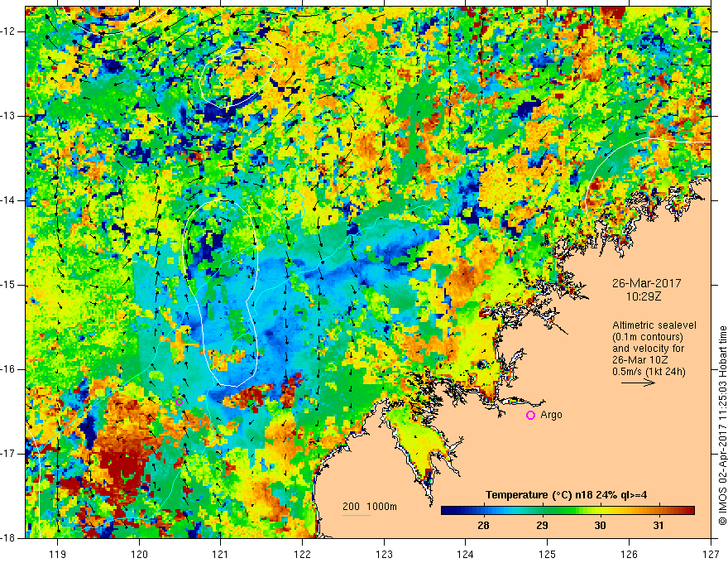This screenshot has height=563, width=728.
Task: Click latitude label '-13'
Action: pyautogui.click(x=8, y=116)
